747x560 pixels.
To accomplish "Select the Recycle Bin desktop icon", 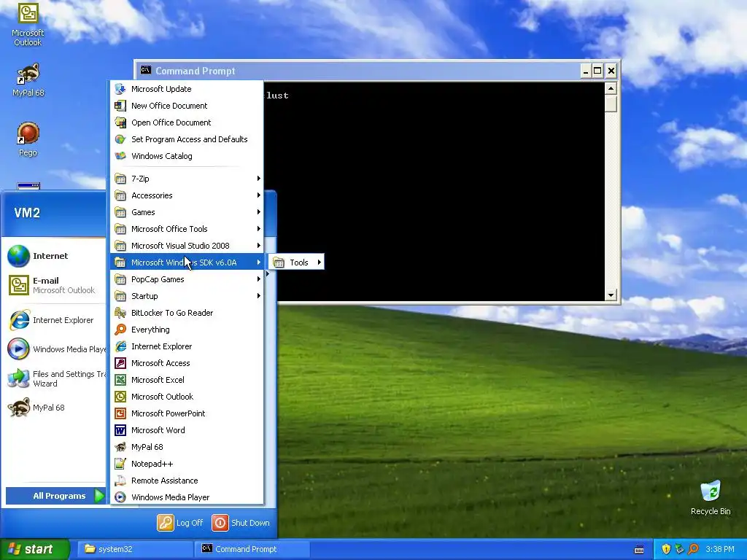I will [711, 497].
